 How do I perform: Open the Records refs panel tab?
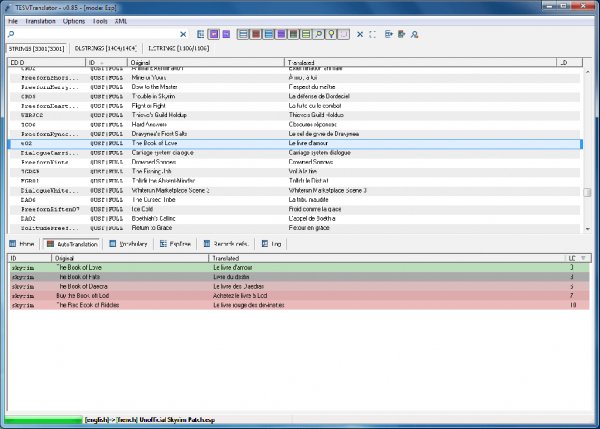[227, 244]
